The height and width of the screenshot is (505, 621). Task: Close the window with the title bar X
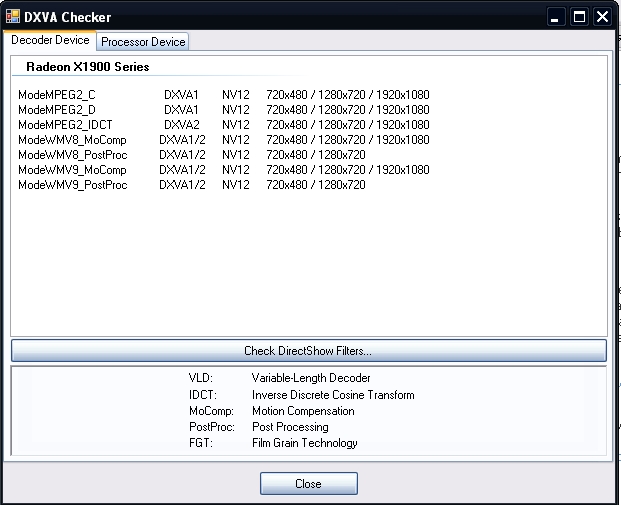603,17
